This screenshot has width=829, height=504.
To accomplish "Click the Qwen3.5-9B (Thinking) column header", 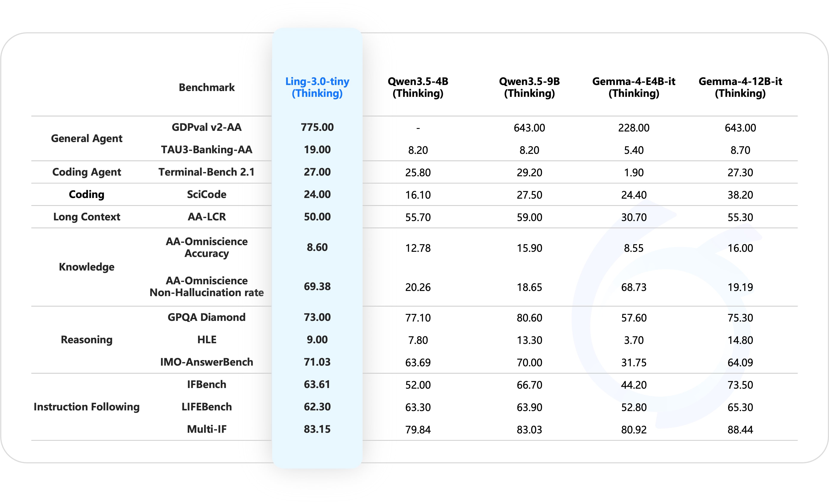I will pos(529,87).
